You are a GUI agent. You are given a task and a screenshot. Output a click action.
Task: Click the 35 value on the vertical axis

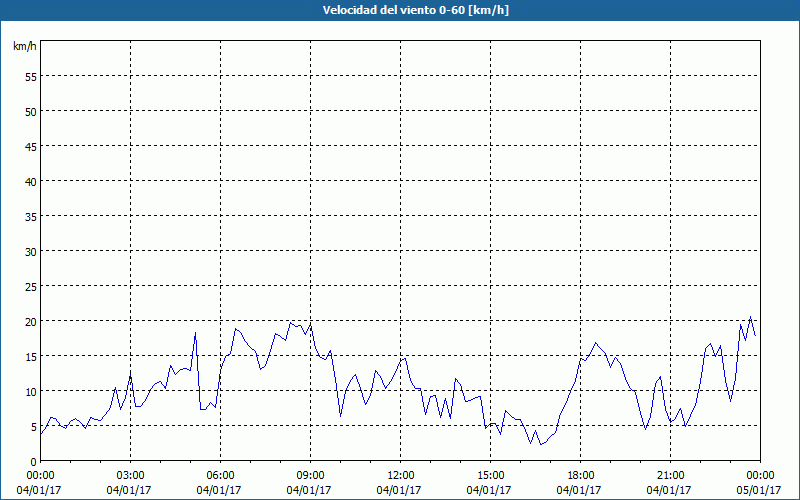tap(31, 216)
